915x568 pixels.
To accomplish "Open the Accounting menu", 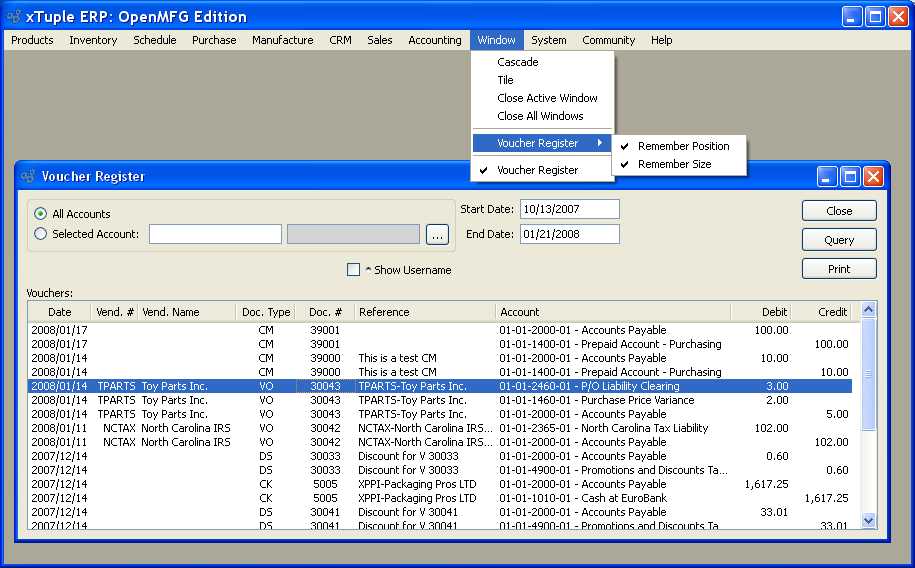I will point(435,40).
